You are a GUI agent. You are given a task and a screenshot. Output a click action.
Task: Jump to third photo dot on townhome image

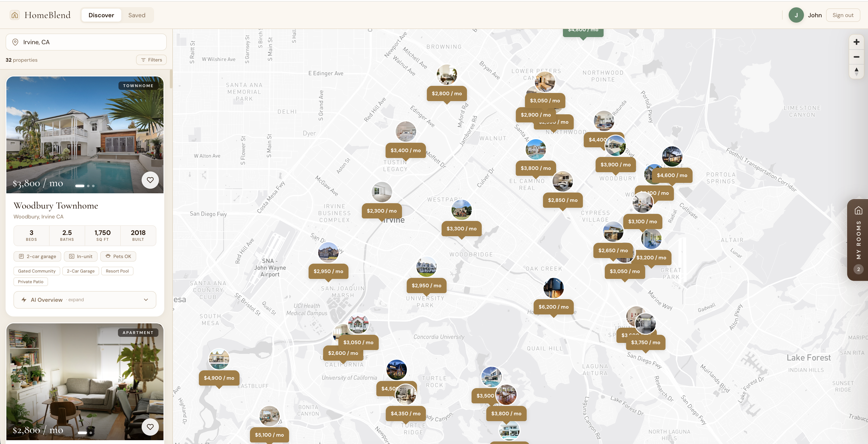tap(93, 186)
